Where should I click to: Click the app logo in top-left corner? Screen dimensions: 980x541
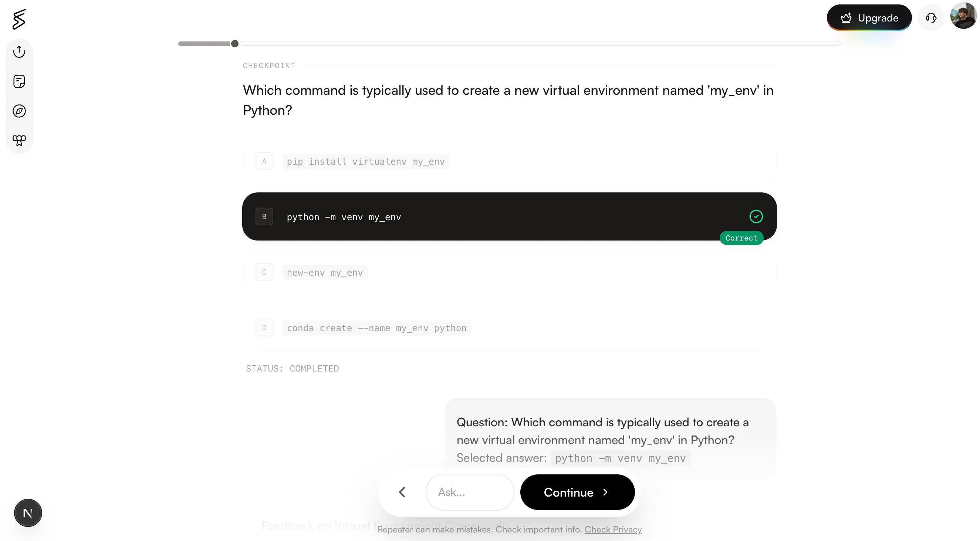click(x=19, y=19)
